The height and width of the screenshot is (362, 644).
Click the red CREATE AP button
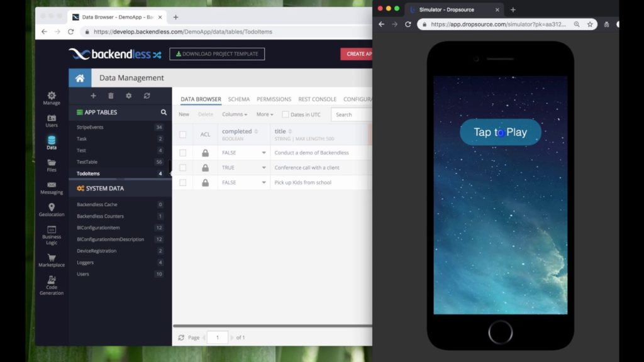(356, 54)
